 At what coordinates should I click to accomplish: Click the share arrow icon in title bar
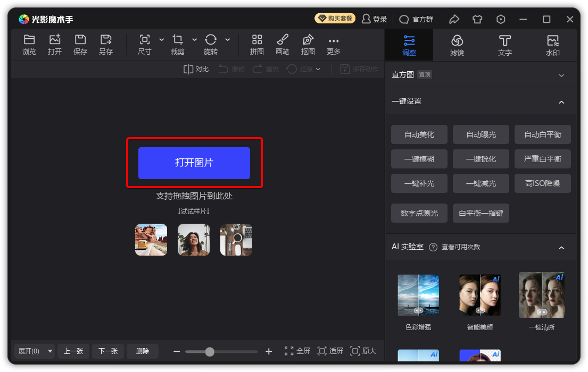coord(454,19)
